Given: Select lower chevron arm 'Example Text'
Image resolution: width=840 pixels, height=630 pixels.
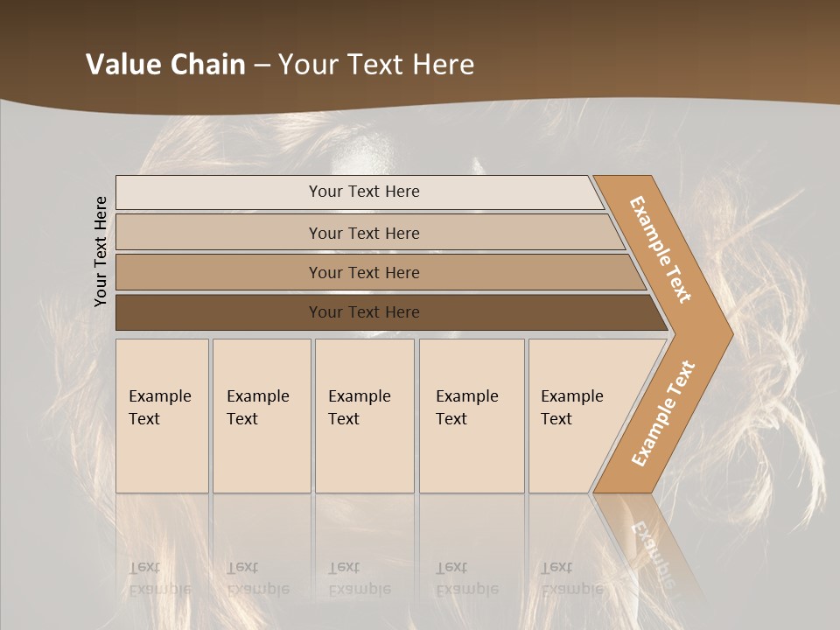Looking at the screenshot, I should 663,414.
